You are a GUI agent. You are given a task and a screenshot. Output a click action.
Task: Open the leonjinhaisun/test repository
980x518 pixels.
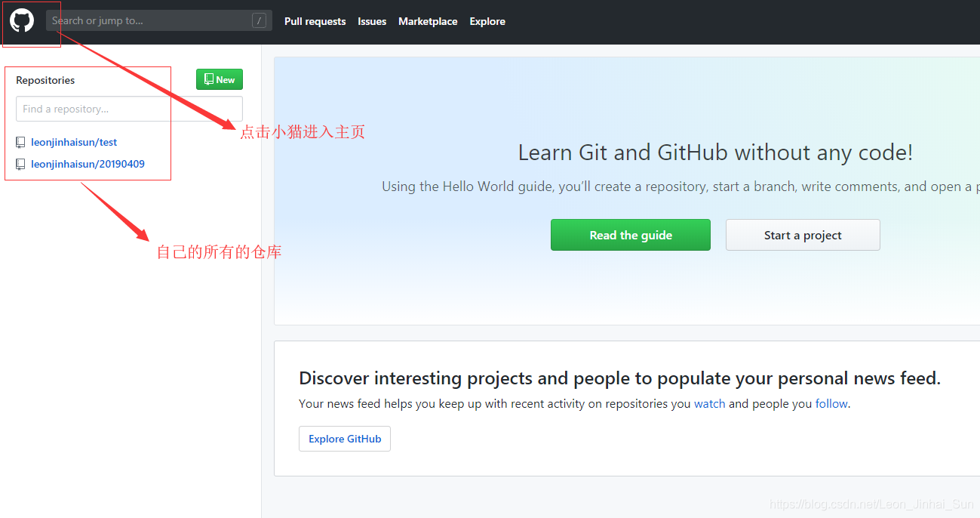click(74, 142)
